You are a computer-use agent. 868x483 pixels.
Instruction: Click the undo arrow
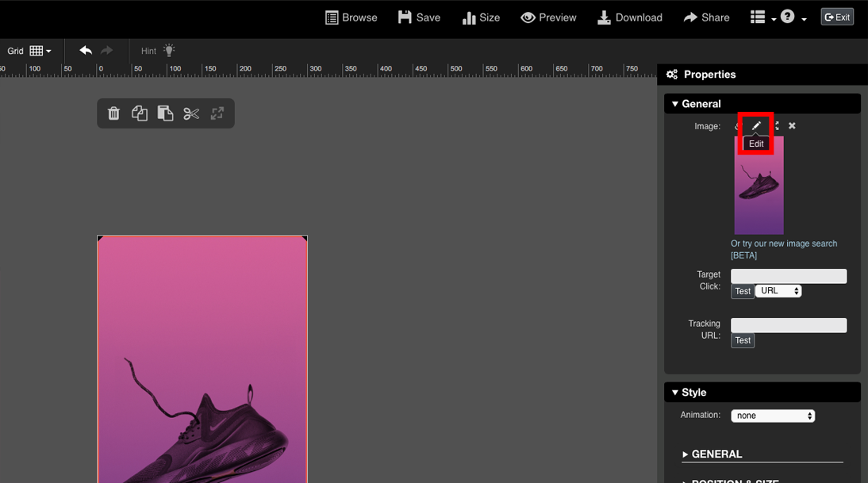click(86, 51)
